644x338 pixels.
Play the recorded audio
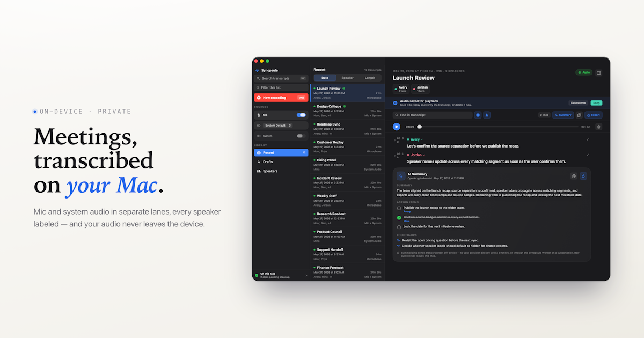click(397, 127)
